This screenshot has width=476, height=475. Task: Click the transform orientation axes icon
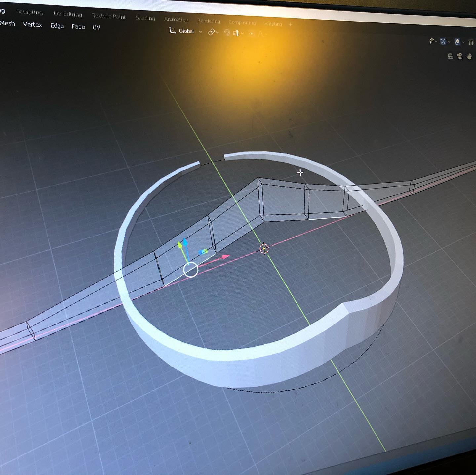click(172, 31)
